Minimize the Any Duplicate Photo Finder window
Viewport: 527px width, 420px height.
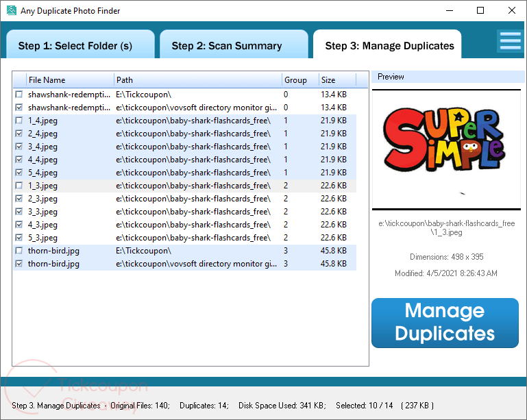pos(450,11)
